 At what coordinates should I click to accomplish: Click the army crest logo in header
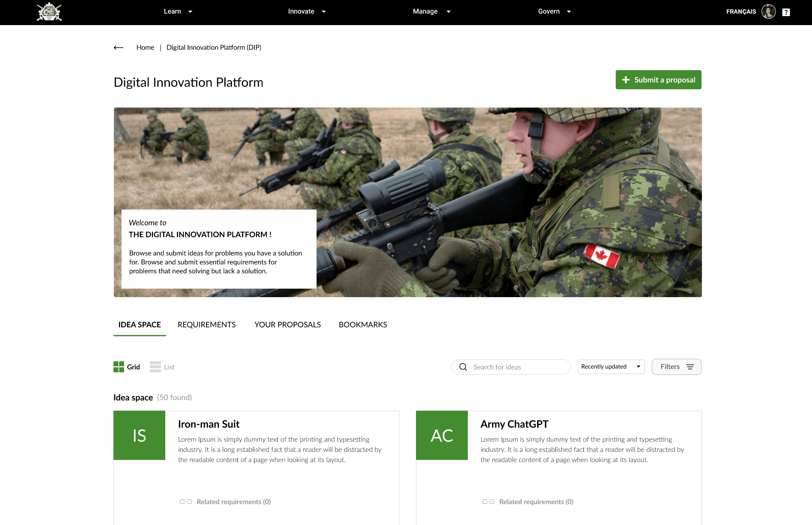[x=49, y=12]
